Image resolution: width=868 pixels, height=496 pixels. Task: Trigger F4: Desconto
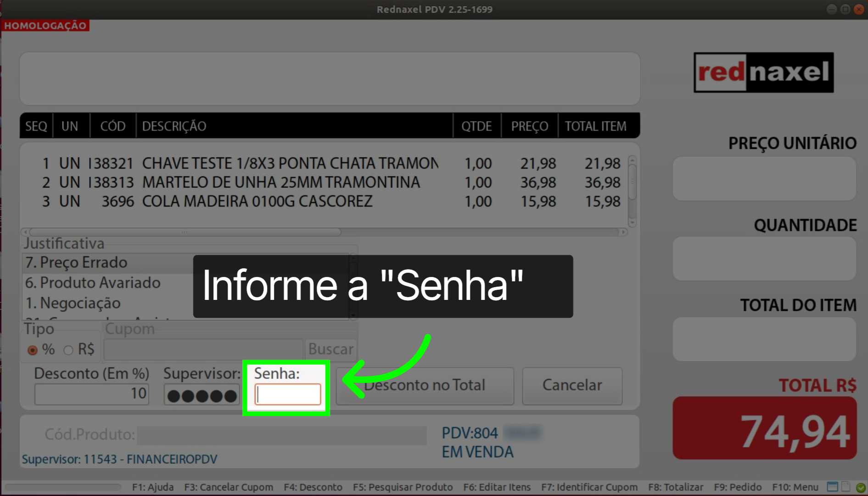coord(313,487)
